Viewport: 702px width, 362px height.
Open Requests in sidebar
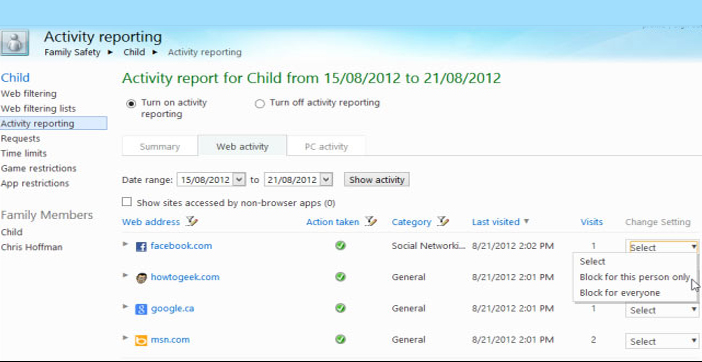(20, 138)
